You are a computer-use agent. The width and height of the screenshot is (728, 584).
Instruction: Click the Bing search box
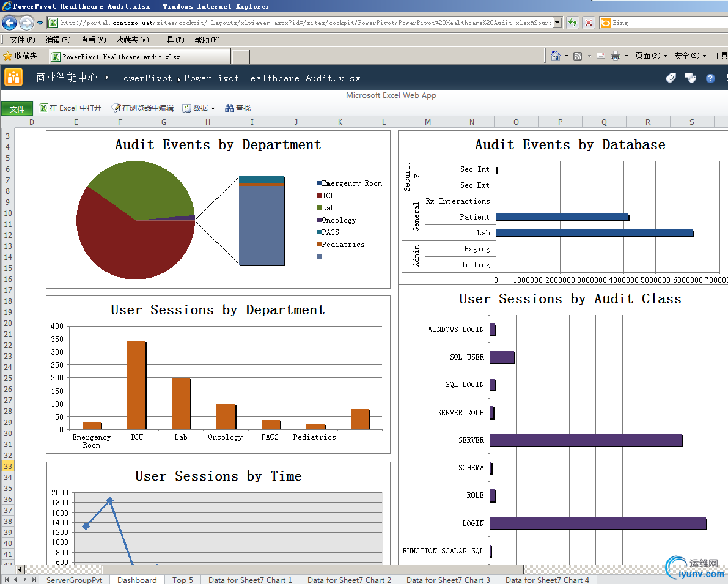tap(664, 23)
